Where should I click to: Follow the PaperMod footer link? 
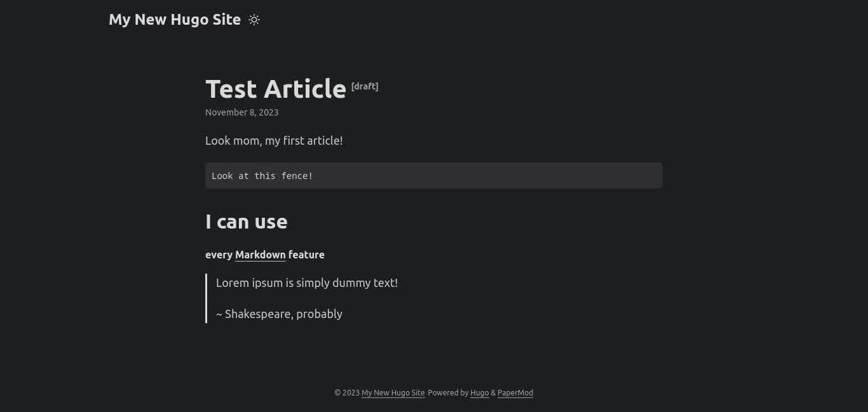pyautogui.click(x=515, y=392)
